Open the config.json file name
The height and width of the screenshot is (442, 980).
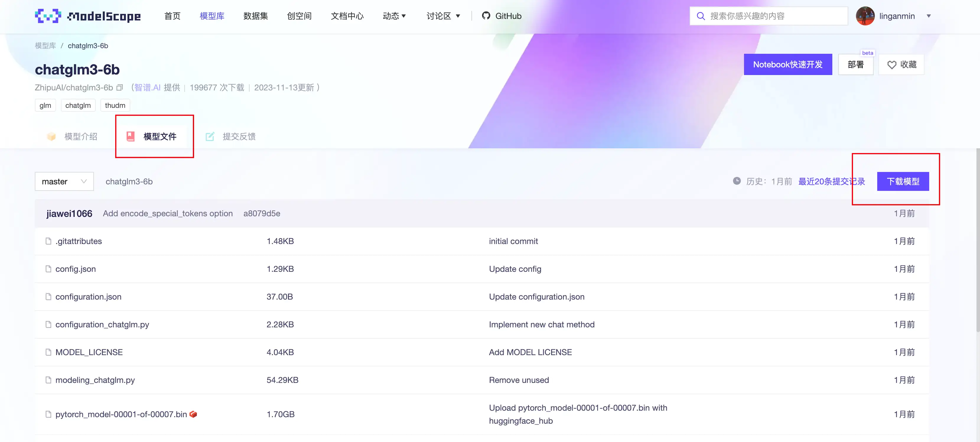click(76, 269)
